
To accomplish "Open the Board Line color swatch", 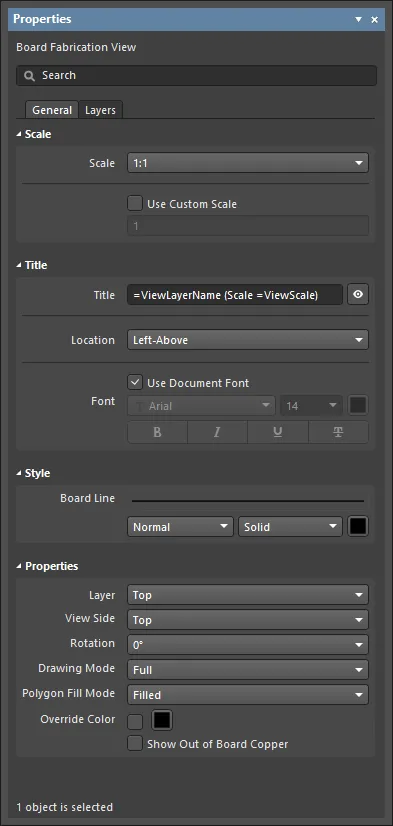I will pyautogui.click(x=358, y=526).
